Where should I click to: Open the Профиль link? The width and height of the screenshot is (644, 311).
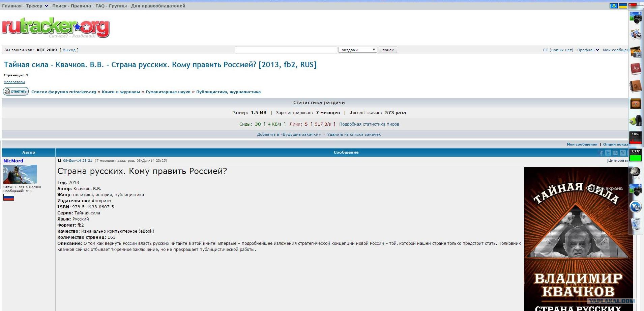click(586, 50)
